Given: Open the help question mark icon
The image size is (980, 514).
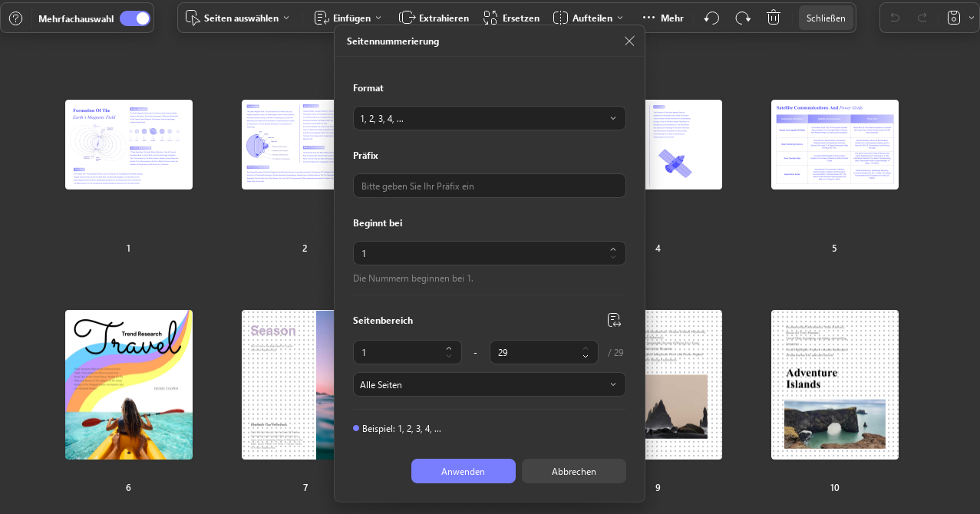Looking at the screenshot, I should pyautogui.click(x=15, y=18).
